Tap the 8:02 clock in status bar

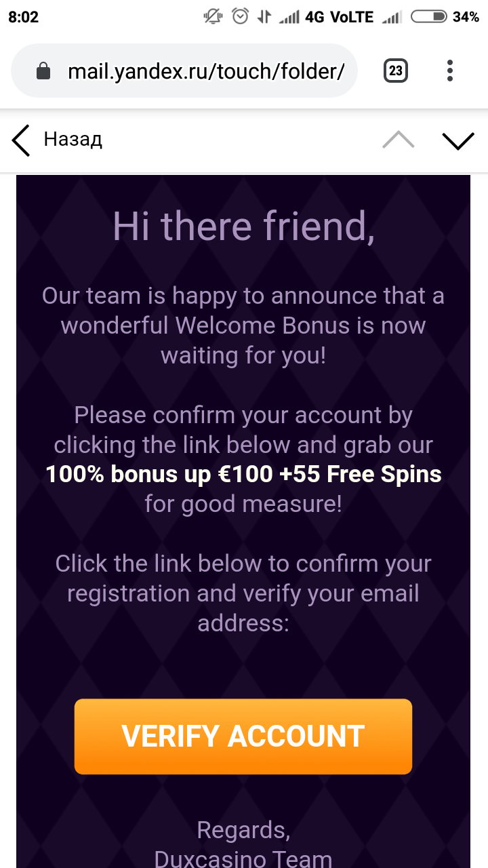point(24,17)
